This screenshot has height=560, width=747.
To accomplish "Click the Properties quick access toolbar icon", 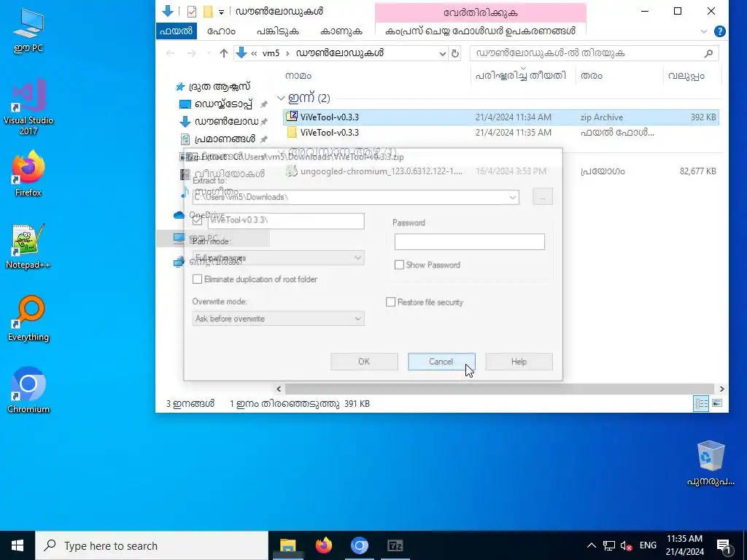I will (192, 11).
